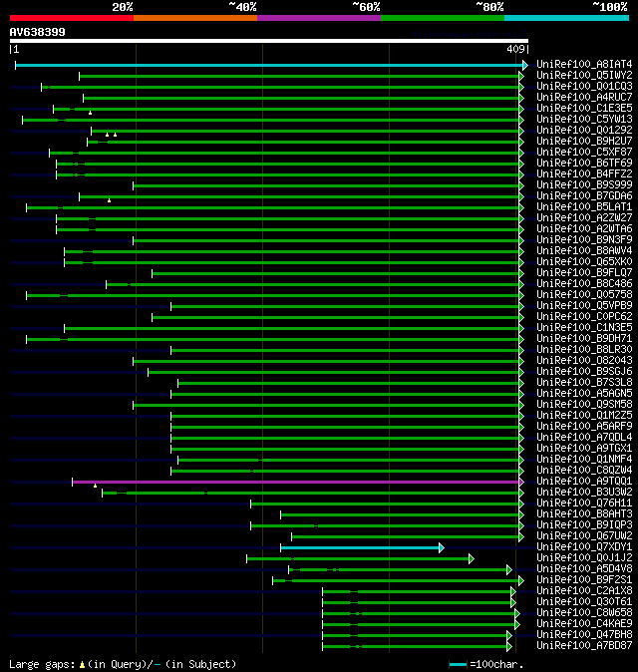The width and height of the screenshot is (638, 672).
Task: Select the UniRef100_B9SGJ6 label
Action: click(584, 372)
